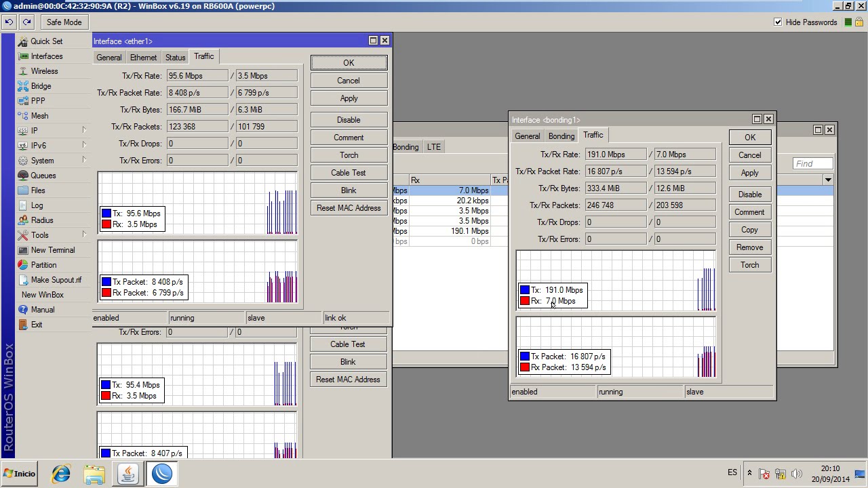The height and width of the screenshot is (488, 868).
Task: Click the Find input field
Action: click(813, 163)
